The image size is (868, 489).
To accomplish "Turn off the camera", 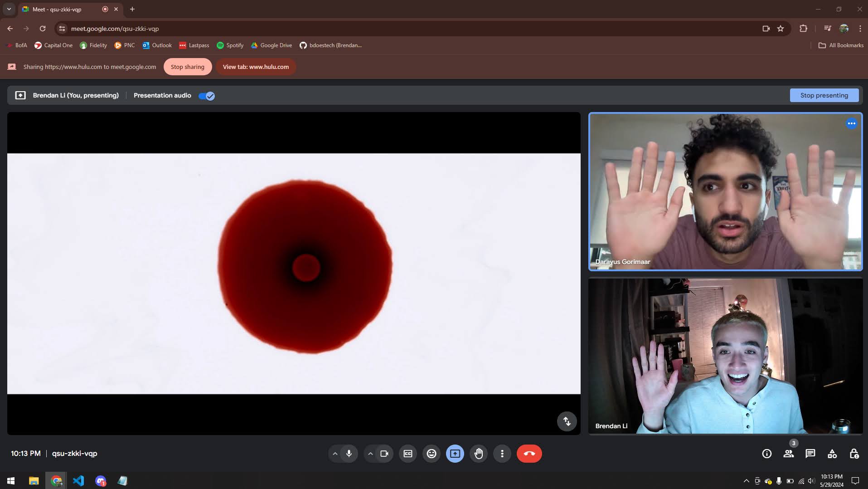I will [384, 454].
